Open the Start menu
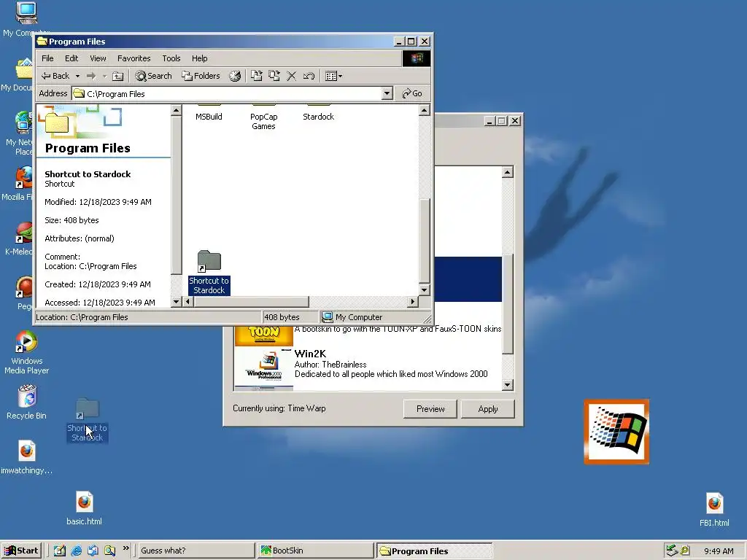Screen dimensions: 747x560 click(x=21, y=551)
